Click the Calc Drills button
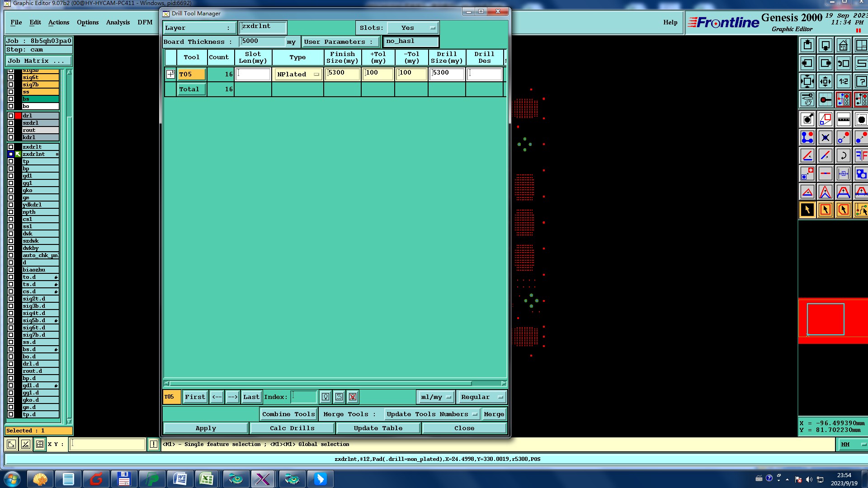This screenshot has height=488, width=868. pyautogui.click(x=292, y=428)
